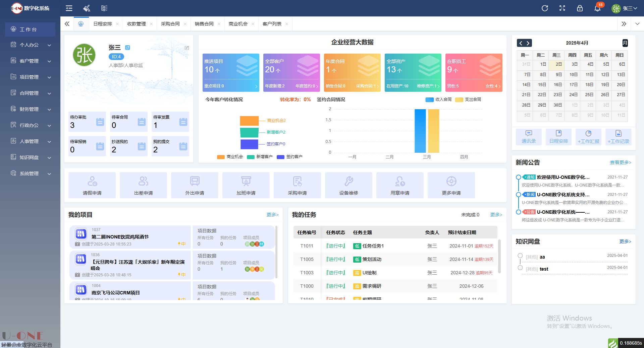Image resolution: width=644 pixels, height=348 pixels.
Task: Add a 工作记录 entry
Action: pyautogui.click(x=619, y=137)
